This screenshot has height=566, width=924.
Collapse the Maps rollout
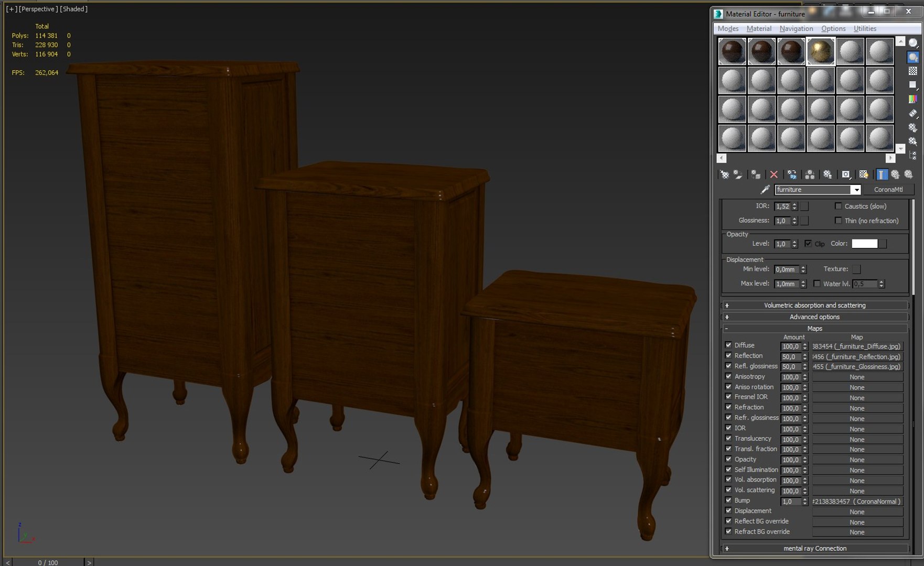[814, 329]
